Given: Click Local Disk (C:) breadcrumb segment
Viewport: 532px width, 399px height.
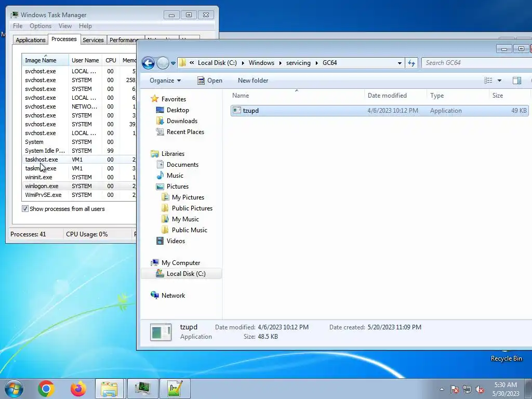Looking at the screenshot, I should (217, 63).
